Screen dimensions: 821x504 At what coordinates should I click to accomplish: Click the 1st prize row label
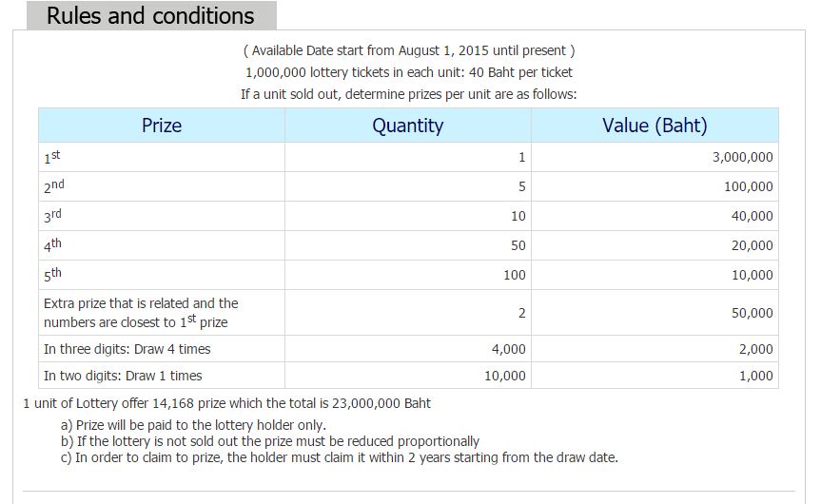coord(52,157)
